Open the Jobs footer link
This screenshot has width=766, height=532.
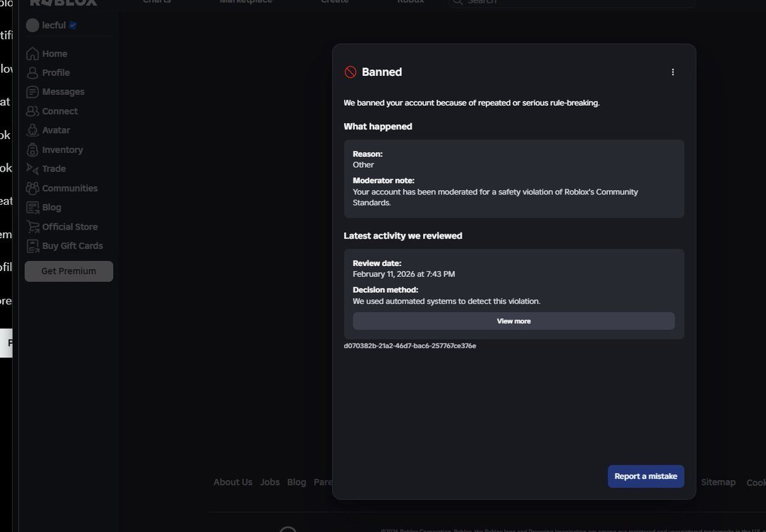coord(270,482)
